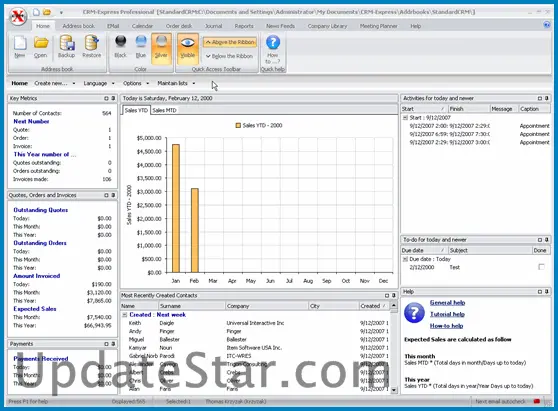Open the Meeting Planner ribbon tab
Screen dimensions: 558x411
379,26
